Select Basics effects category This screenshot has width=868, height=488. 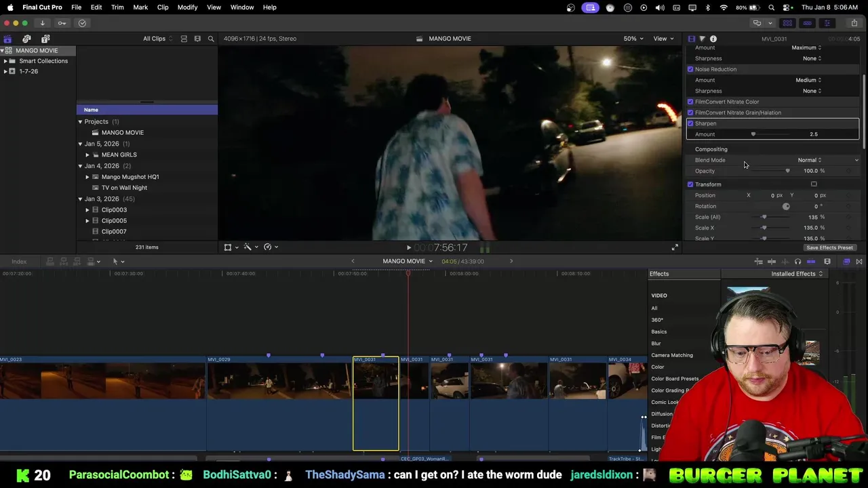point(659,332)
